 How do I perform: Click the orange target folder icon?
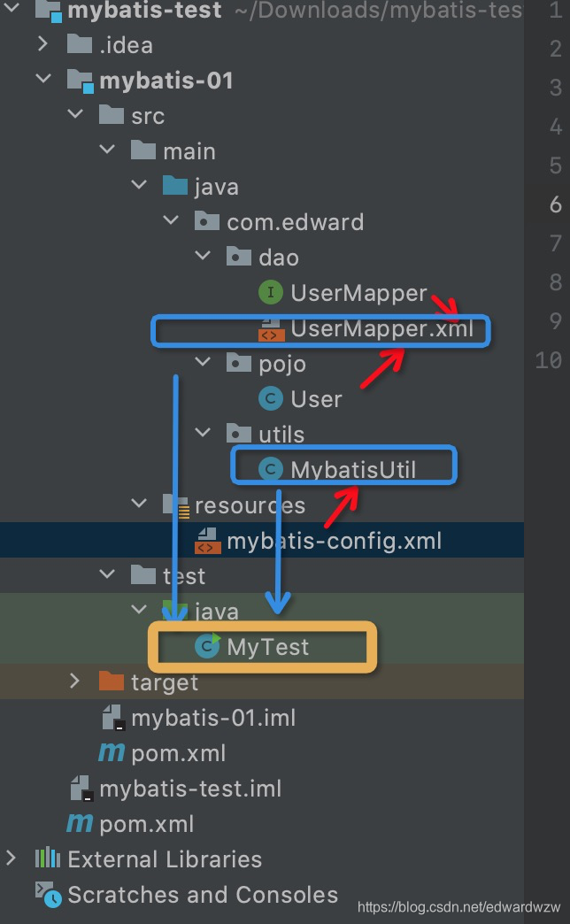tap(112, 681)
